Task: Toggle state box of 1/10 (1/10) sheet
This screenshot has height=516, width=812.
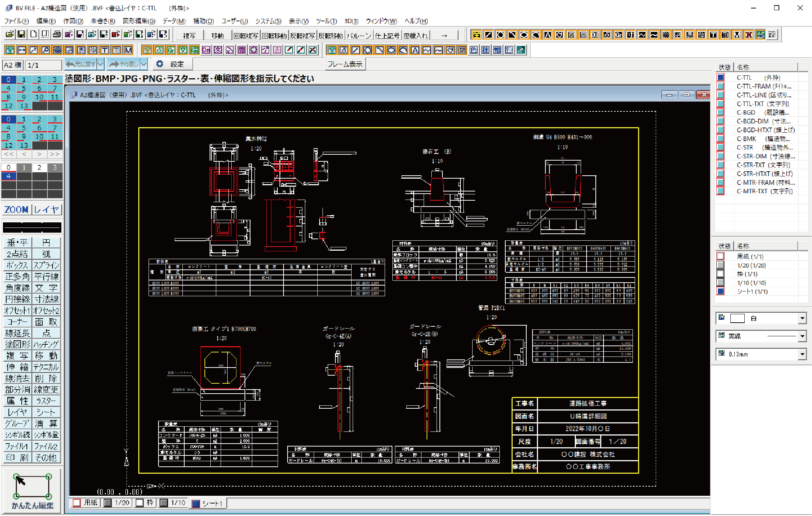Action: 720,283
